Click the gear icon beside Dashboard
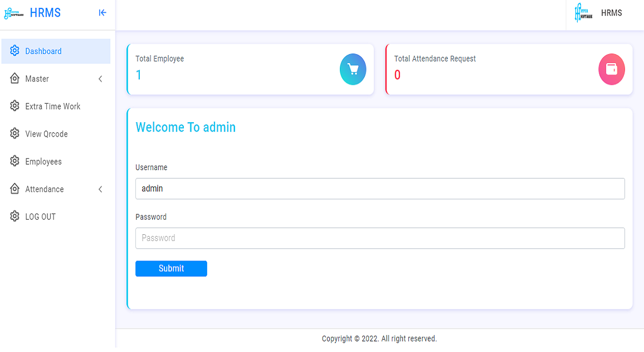644x352 pixels. point(15,51)
